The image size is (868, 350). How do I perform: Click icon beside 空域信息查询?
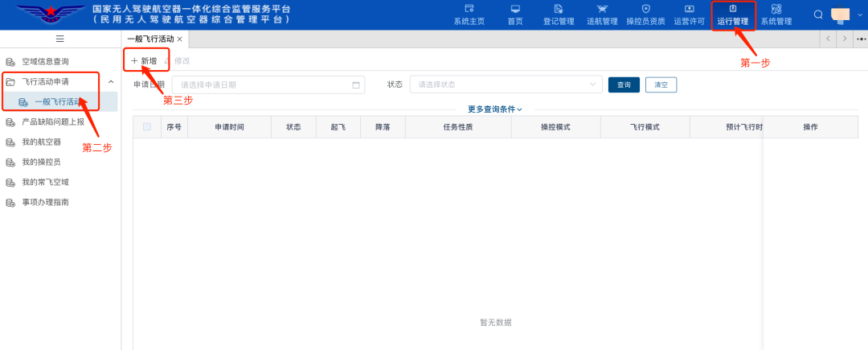[x=10, y=61]
